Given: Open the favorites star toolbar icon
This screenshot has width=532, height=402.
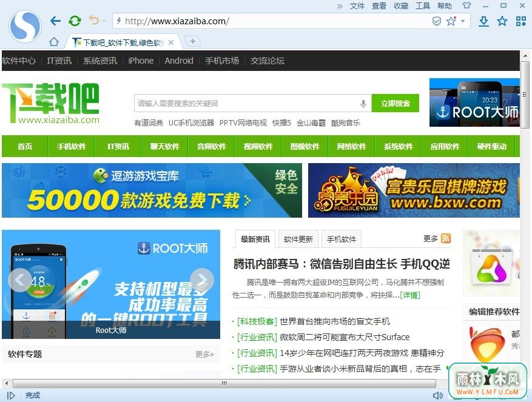Looking at the screenshot, I should [x=502, y=21].
